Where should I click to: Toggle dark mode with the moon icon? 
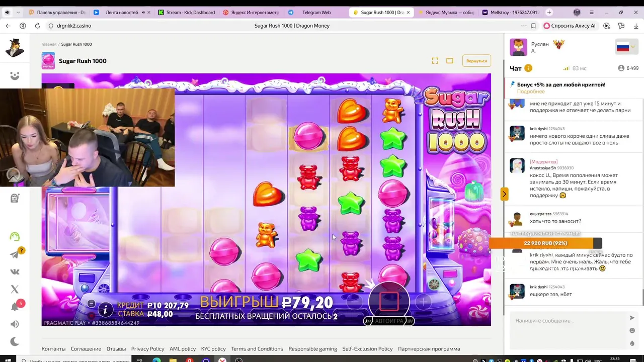pyautogui.click(x=15, y=341)
